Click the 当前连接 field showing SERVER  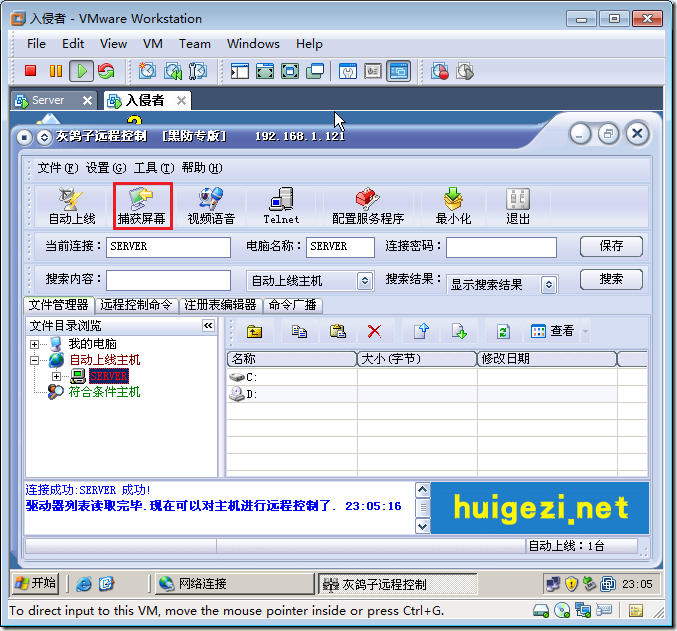[168, 247]
